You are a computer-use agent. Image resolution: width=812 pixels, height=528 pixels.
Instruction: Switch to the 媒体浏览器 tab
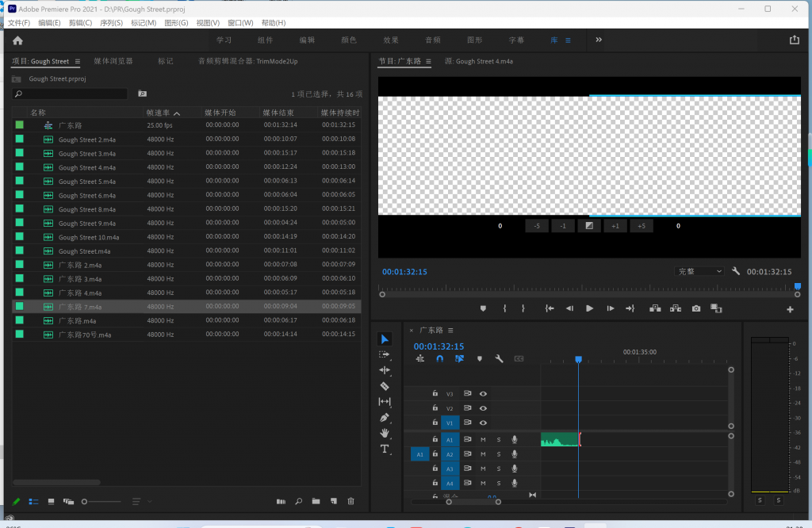tap(113, 61)
